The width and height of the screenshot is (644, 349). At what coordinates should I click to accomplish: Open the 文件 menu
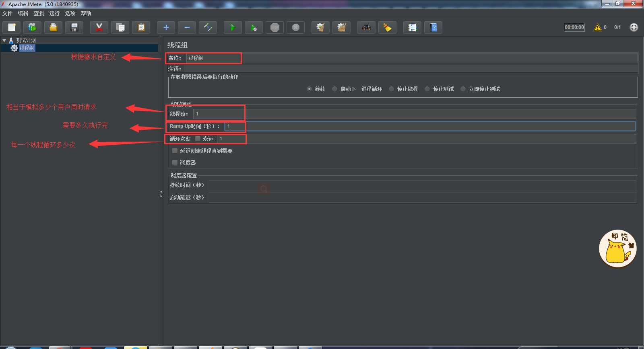pyautogui.click(x=7, y=13)
